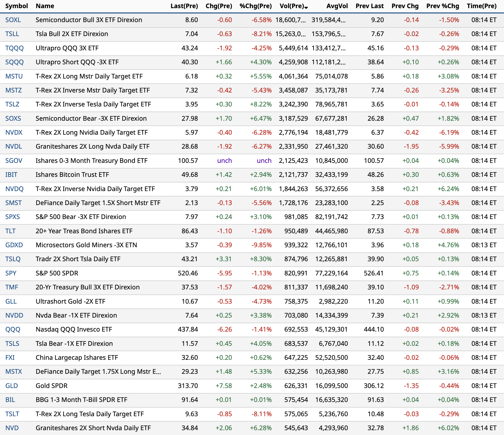Sort by the Symbol column header
Screen dimensions: 504x435
click(17, 6)
